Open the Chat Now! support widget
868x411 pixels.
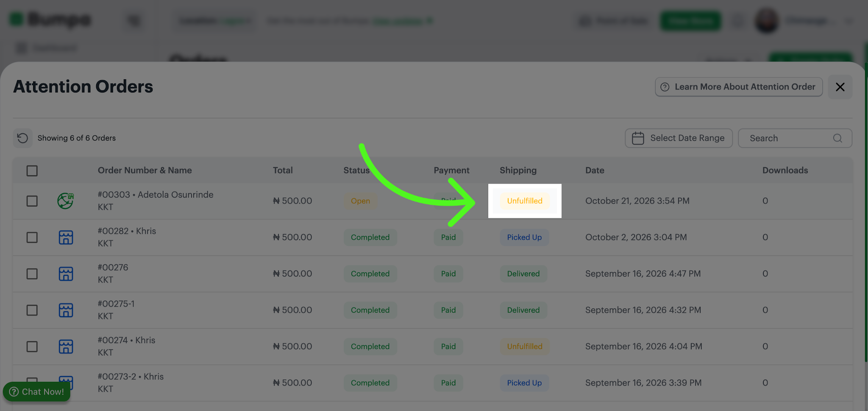36,391
